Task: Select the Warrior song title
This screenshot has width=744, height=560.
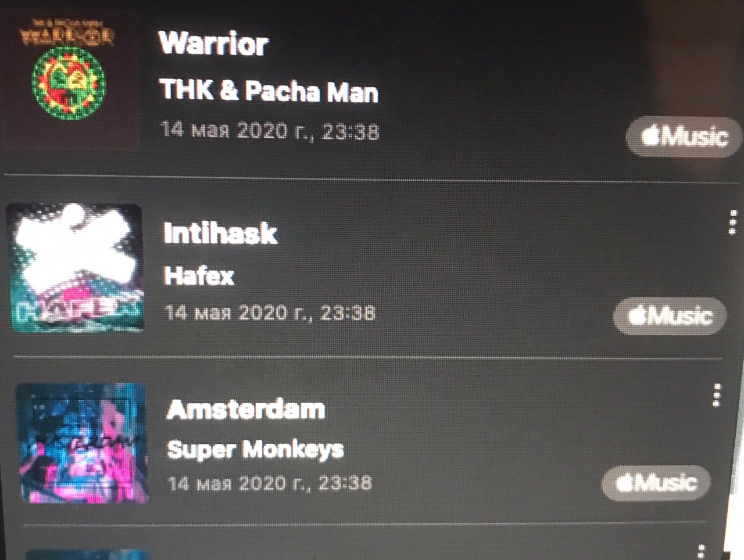Action: 213,44
